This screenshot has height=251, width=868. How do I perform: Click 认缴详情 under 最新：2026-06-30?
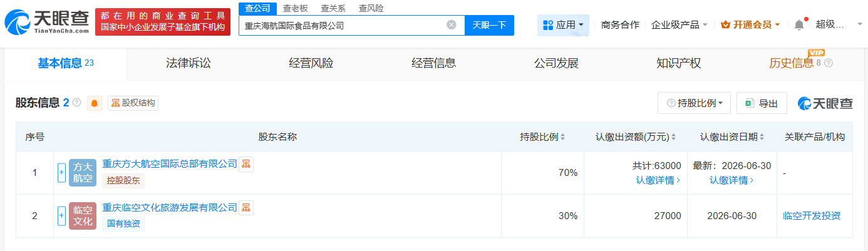click(x=732, y=180)
